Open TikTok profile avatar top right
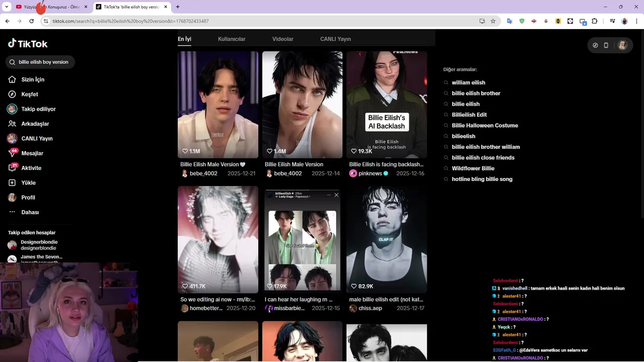The image size is (644, 362). tap(622, 45)
